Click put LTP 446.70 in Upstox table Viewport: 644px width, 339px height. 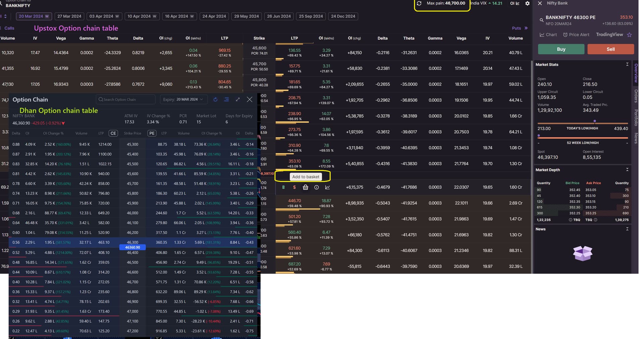pyautogui.click(x=294, y=201)
